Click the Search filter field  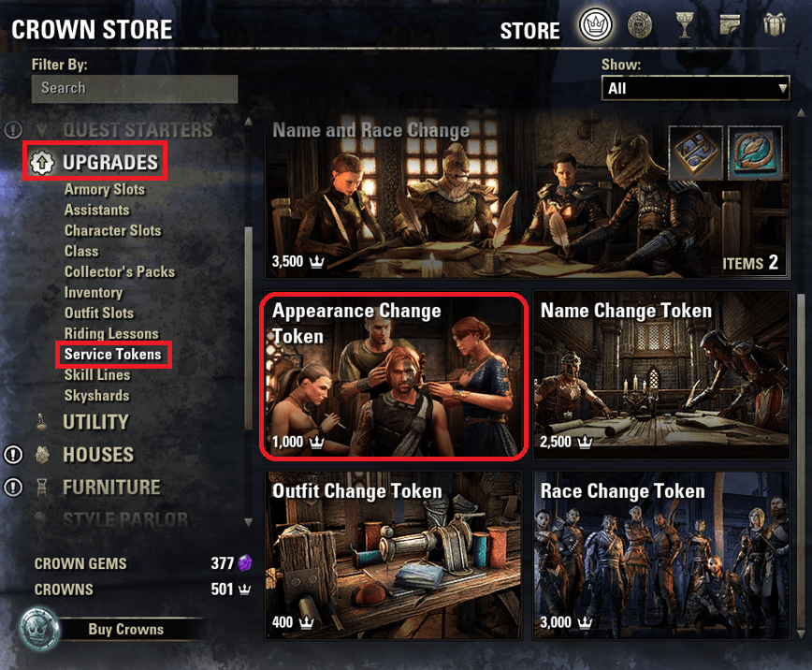click(135, 88)
